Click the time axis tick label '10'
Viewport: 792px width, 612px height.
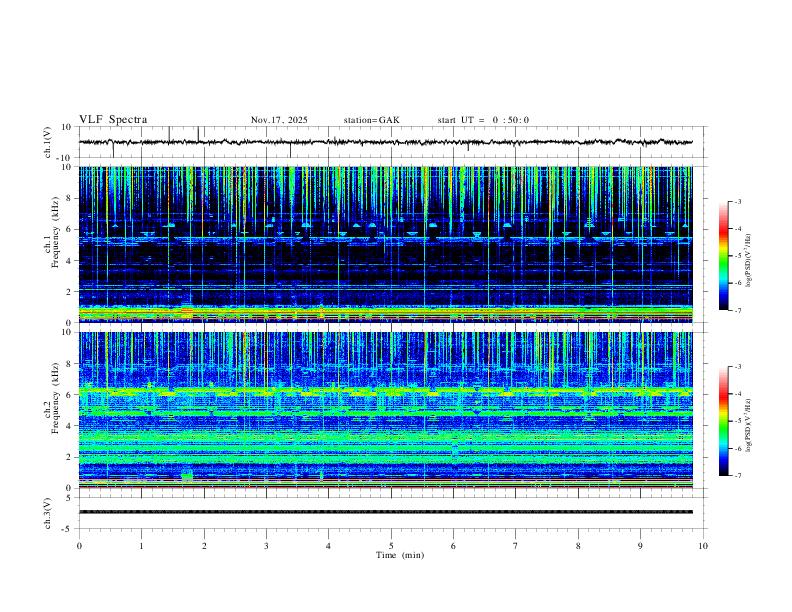(x=703, y=546)
